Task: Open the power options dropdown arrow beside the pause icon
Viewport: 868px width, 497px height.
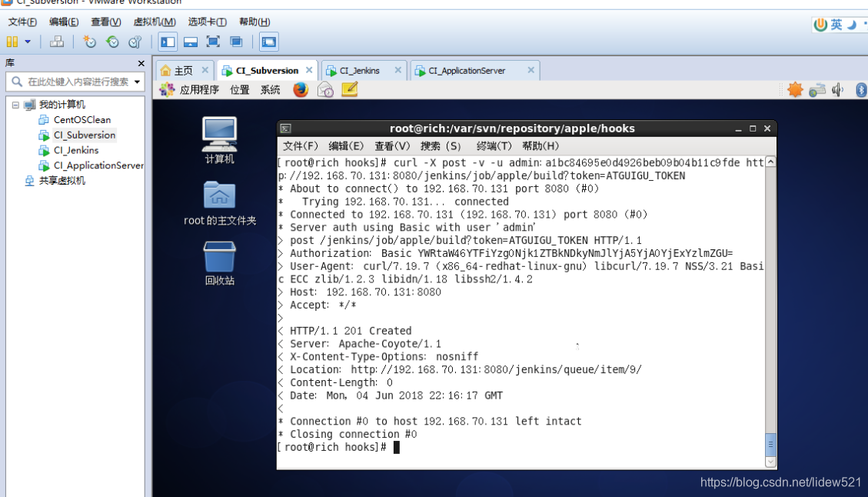Action: (27, 42)
